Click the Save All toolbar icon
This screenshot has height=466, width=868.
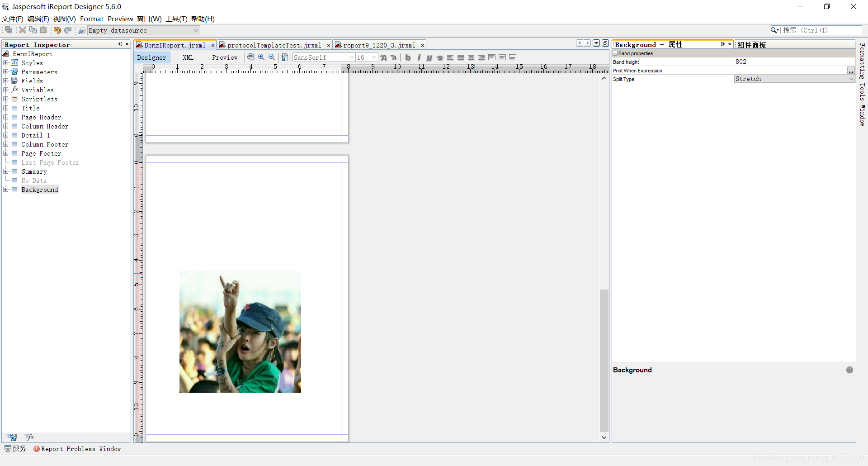pos(9,30)
